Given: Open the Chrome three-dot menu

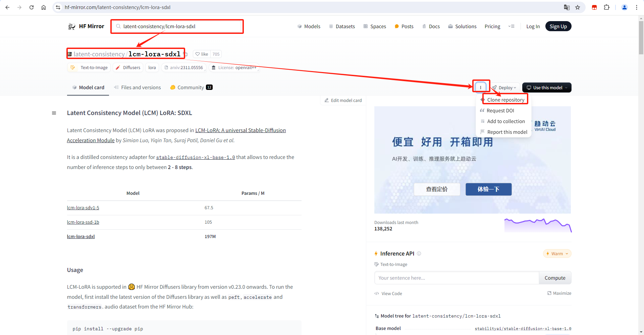Looking at the screenshot, I should 637,7.
